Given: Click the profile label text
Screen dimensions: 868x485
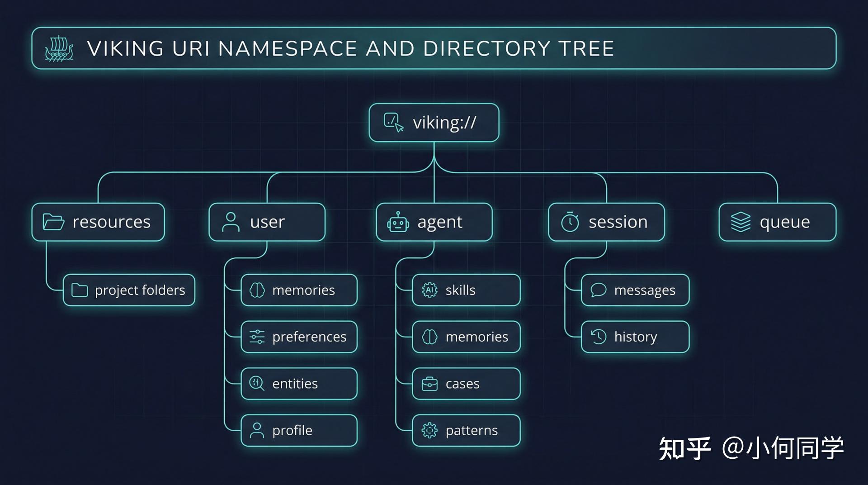Looking at the screenshot, I should [292, 431].
